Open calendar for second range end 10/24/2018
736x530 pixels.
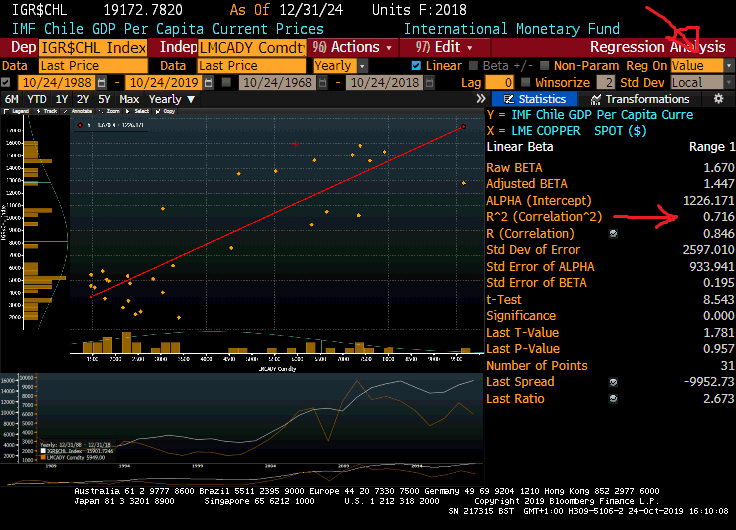point(429,83)
